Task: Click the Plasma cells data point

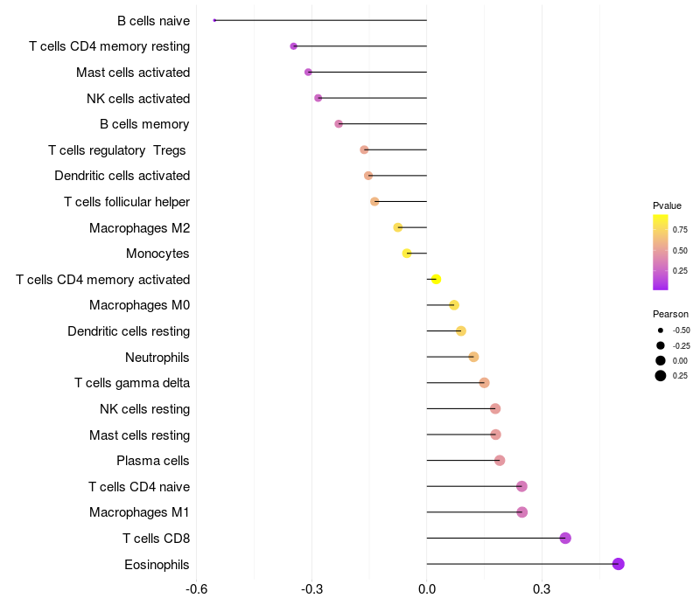Action: [500, 461]
